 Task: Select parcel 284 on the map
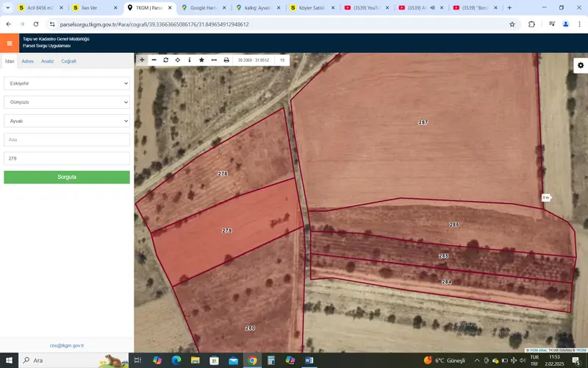point(446,282)
